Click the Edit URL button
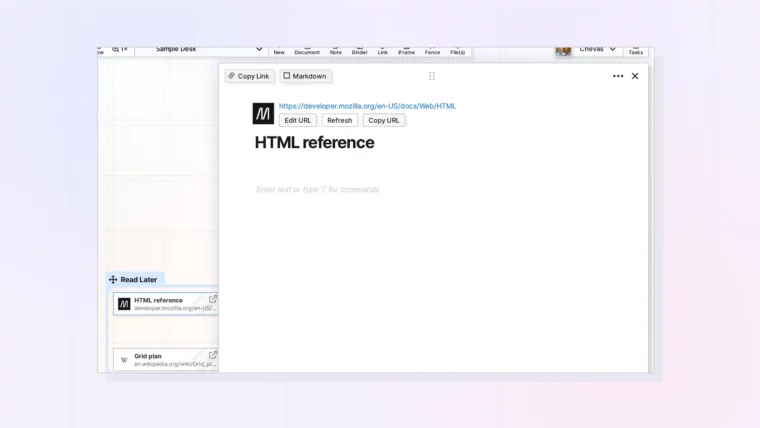Image resolution: width=760 pixels, height=428 pixels. coord(298,120)
